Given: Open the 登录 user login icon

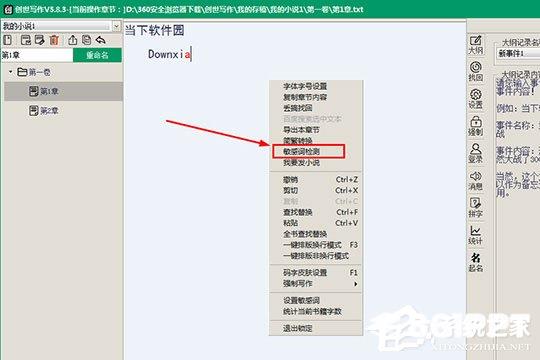Looking at the screenshot, I should 476,153.
